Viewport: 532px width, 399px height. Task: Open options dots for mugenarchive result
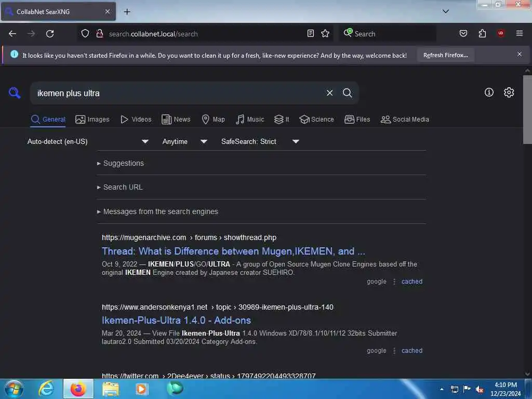pyautogui.click(x=394, y=282)
